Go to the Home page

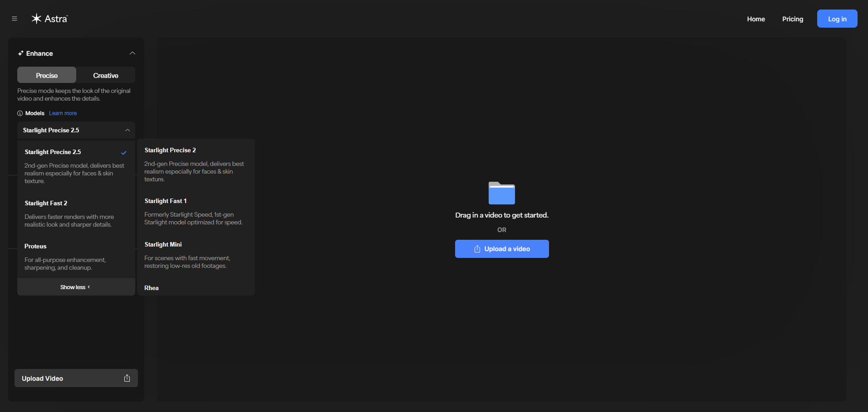point(756,19)
